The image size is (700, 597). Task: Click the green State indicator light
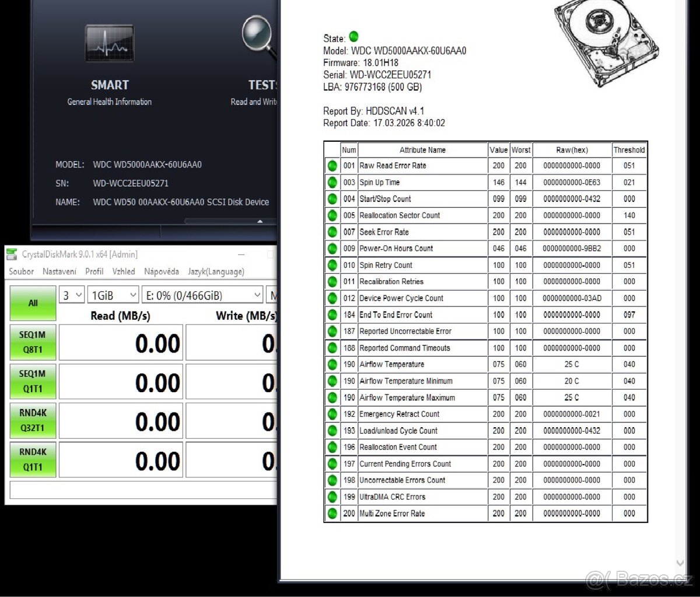click(x=355, y=37)
